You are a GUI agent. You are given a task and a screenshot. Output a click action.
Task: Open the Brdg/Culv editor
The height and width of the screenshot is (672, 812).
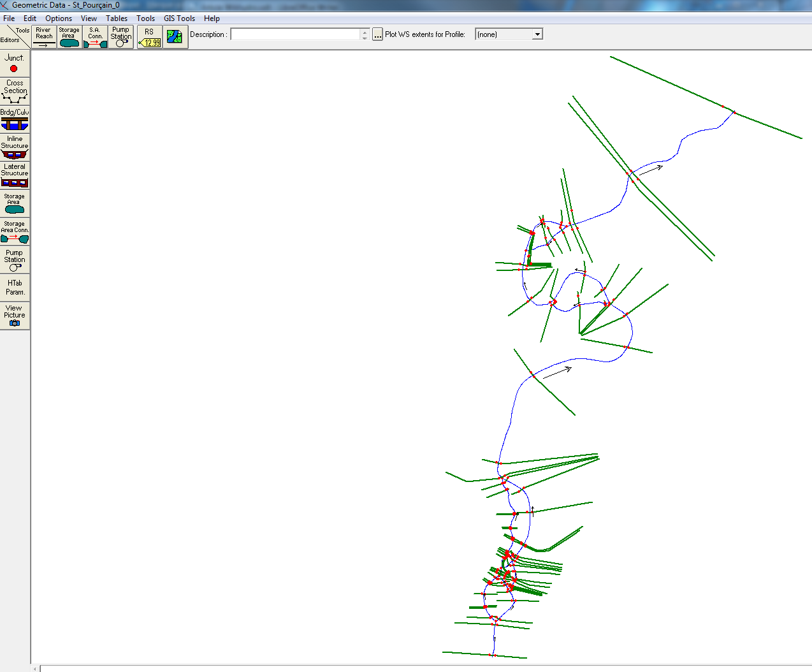tap(15, 119)
